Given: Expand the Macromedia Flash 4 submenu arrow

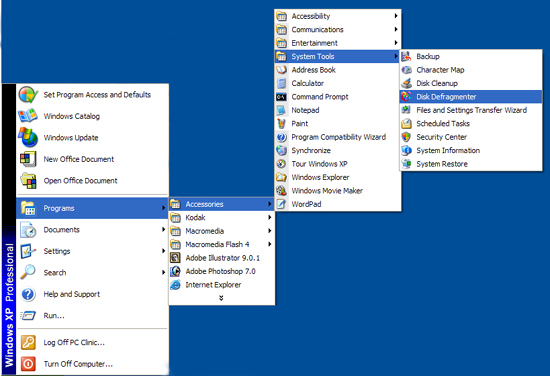Looking at the screenshot, I should 270,244.
